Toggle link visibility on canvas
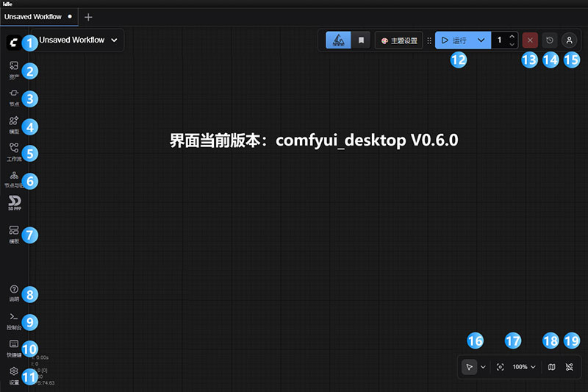This screenshot has height=392, width=588. click(570, 366)
